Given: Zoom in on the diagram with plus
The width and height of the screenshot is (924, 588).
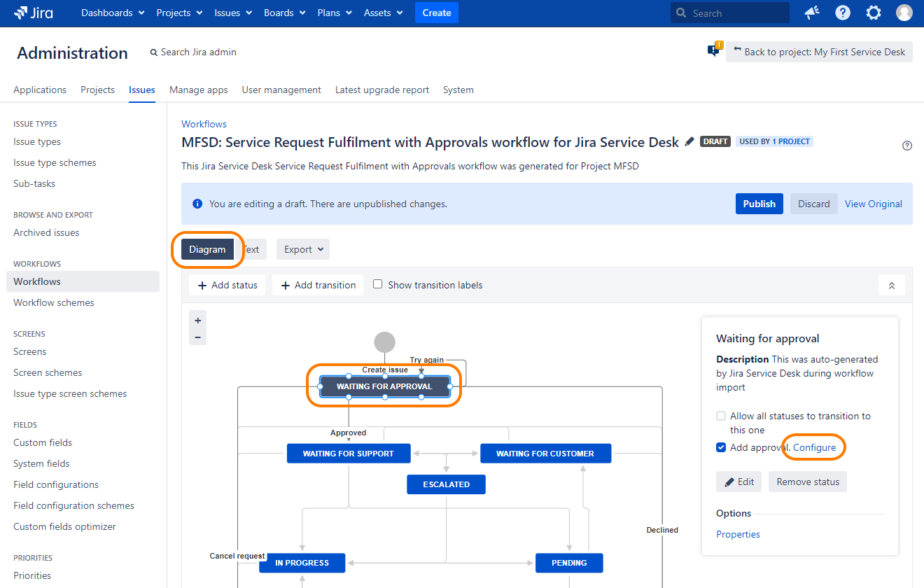Looking at the screenshot, I should [x=198, y=321].
